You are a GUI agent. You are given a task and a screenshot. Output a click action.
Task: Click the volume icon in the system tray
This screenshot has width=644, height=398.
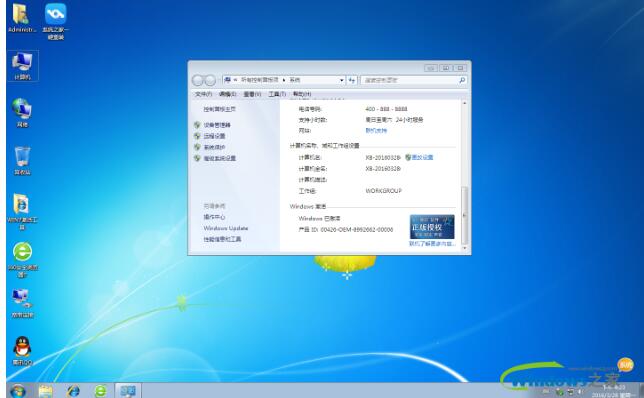[580, 391]
